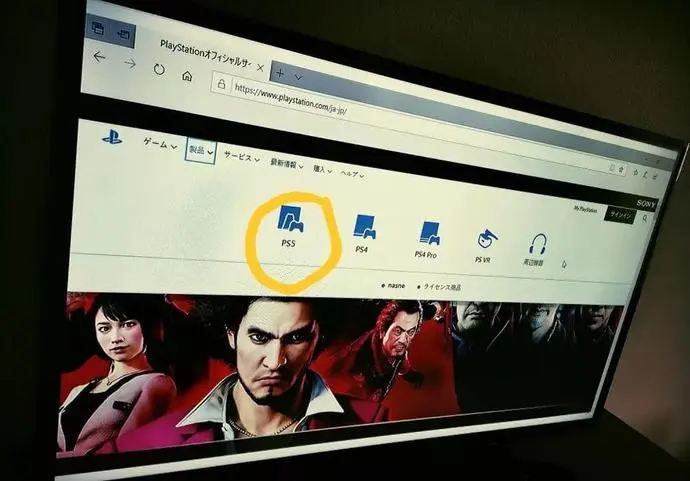Expand the 製品 menu
690x481 pixels.
[201, 151]
